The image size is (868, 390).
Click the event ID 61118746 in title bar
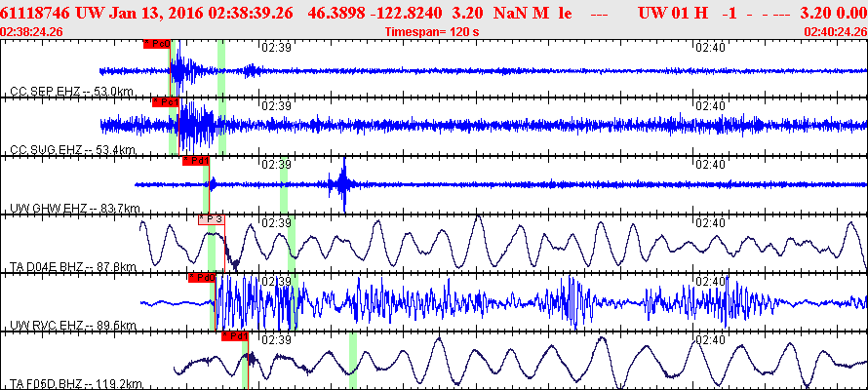tap(36, 14)
